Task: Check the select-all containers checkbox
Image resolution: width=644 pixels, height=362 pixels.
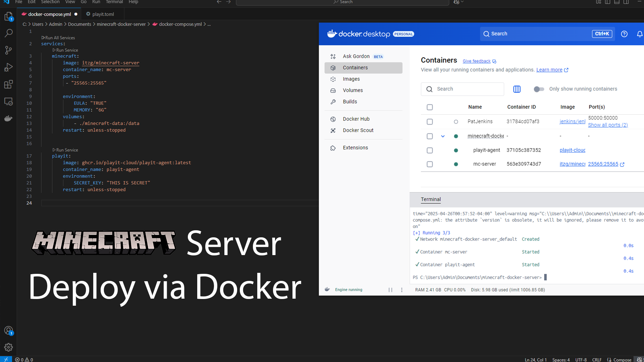Action: click(430, 107)
